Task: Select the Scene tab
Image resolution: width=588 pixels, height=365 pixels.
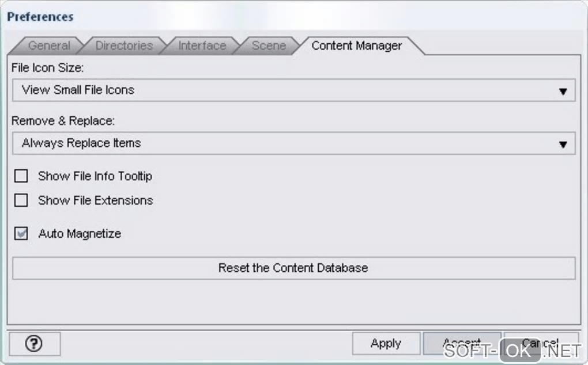Action: [269, 45]
